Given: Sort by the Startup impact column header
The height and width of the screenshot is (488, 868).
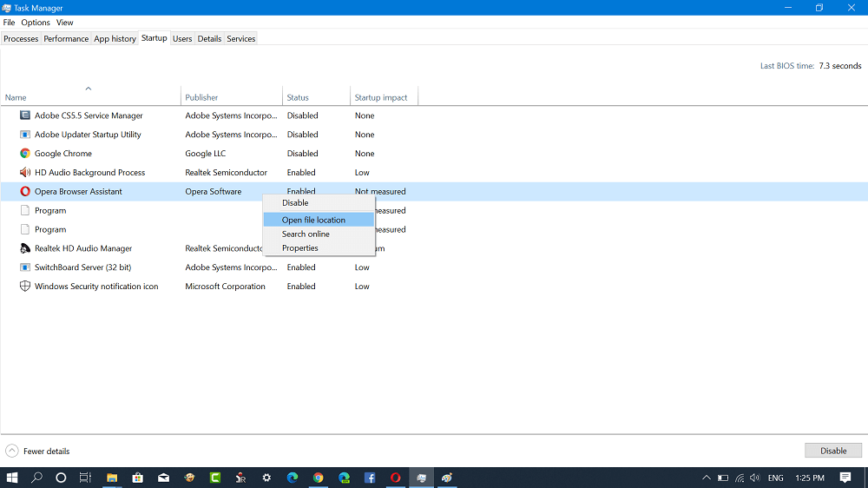Looking at the screenshot, I should (384, 97).
